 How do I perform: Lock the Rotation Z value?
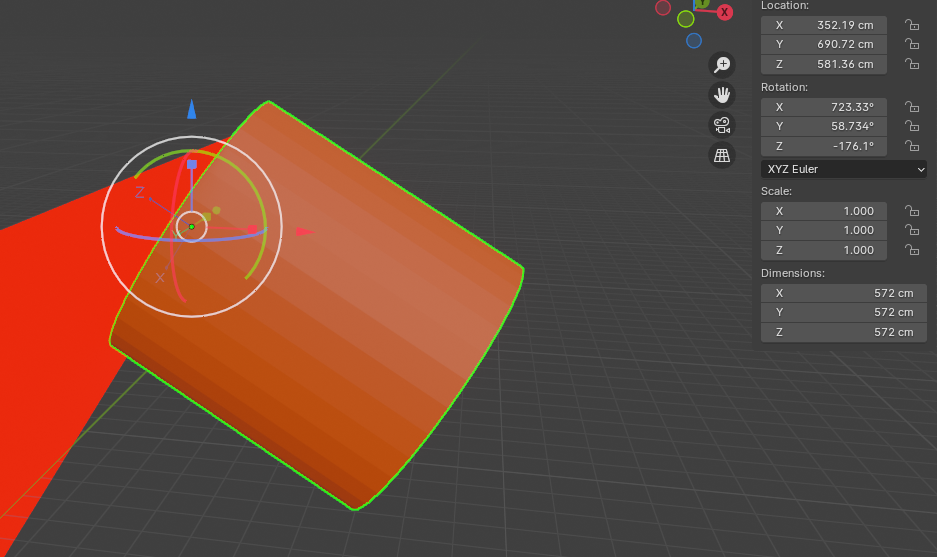click(x=912, y=146)
